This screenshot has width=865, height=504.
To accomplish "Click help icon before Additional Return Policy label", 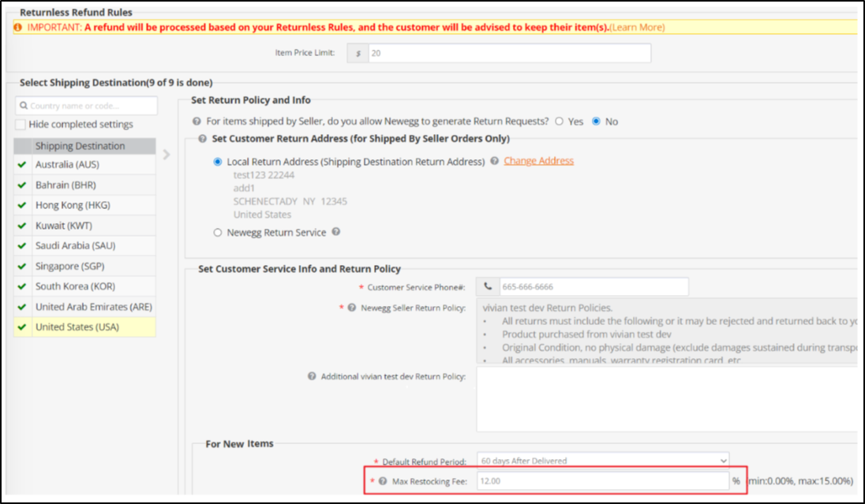I will click(x=312, y=376).
